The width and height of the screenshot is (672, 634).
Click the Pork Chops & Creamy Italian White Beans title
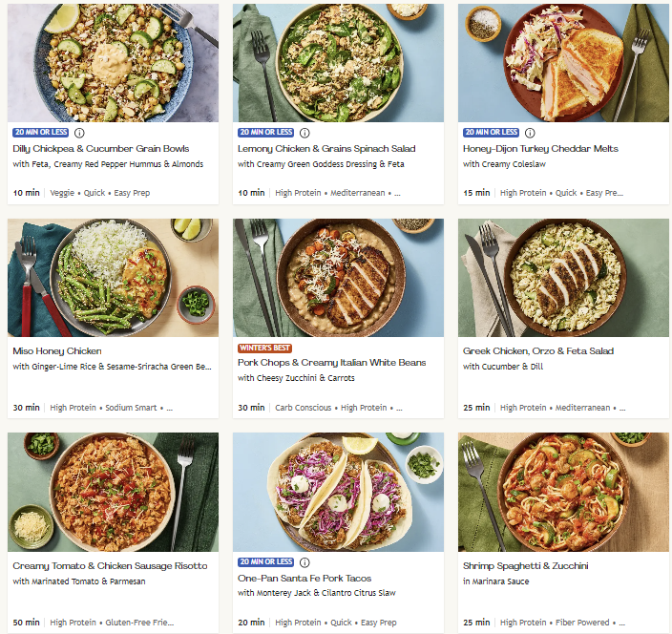(332, 363)
